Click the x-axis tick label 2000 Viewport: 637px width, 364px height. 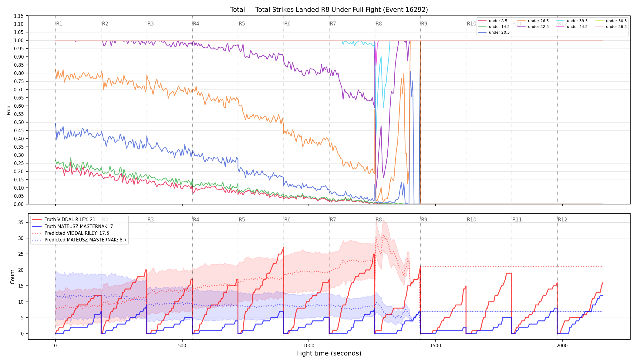coord(562,346)
